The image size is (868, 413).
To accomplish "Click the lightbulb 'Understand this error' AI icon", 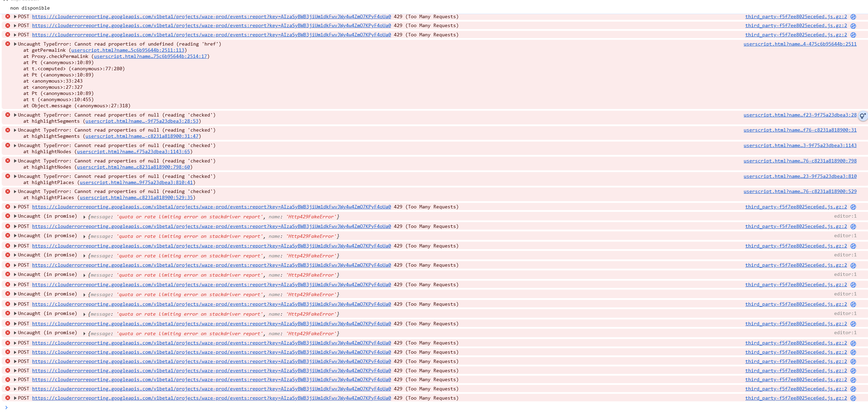I will [863, 116].
